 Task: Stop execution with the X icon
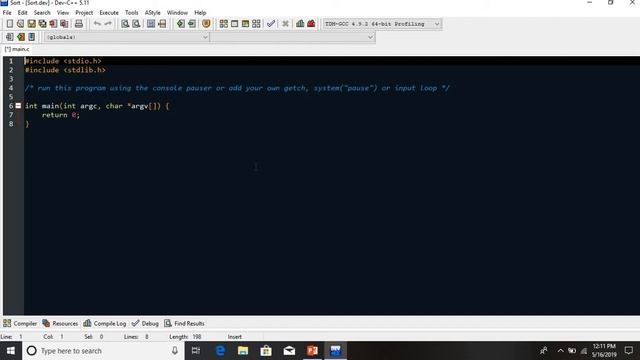285,24
